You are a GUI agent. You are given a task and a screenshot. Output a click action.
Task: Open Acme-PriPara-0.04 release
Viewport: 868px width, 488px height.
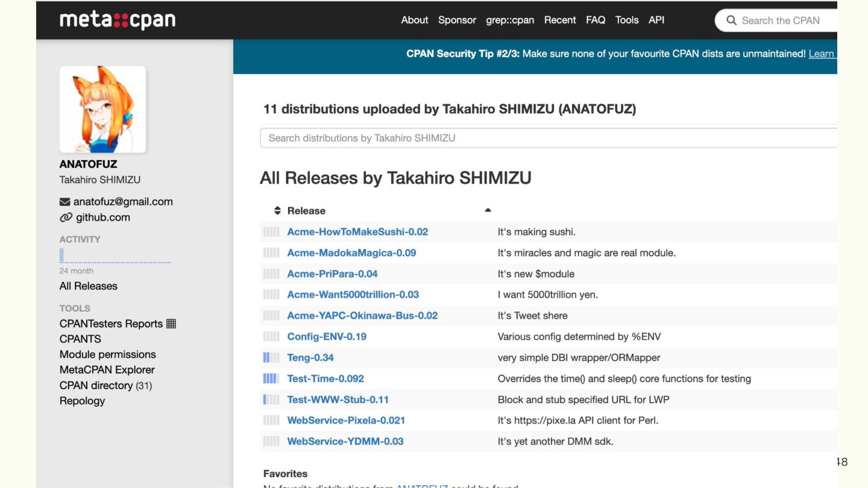(332, 274)
